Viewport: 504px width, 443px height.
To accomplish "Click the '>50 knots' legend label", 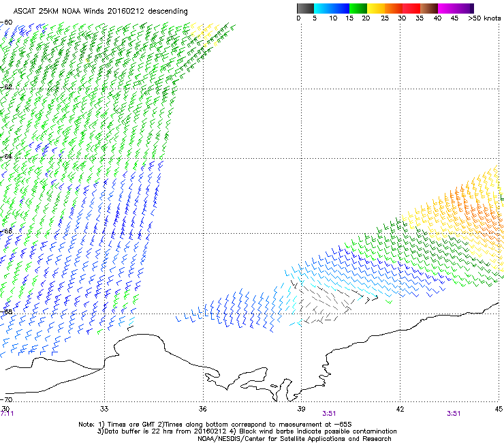I will (x=484, y=18).
